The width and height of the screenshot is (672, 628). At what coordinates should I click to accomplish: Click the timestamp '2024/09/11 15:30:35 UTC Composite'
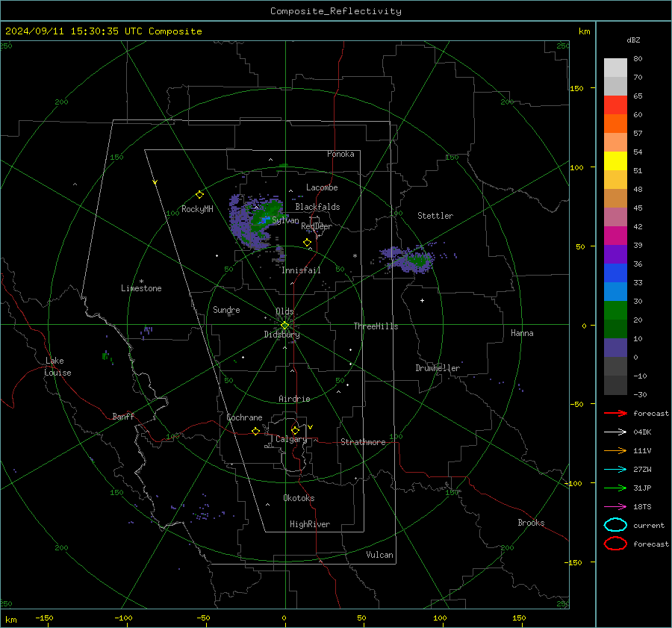pos(103,31)
